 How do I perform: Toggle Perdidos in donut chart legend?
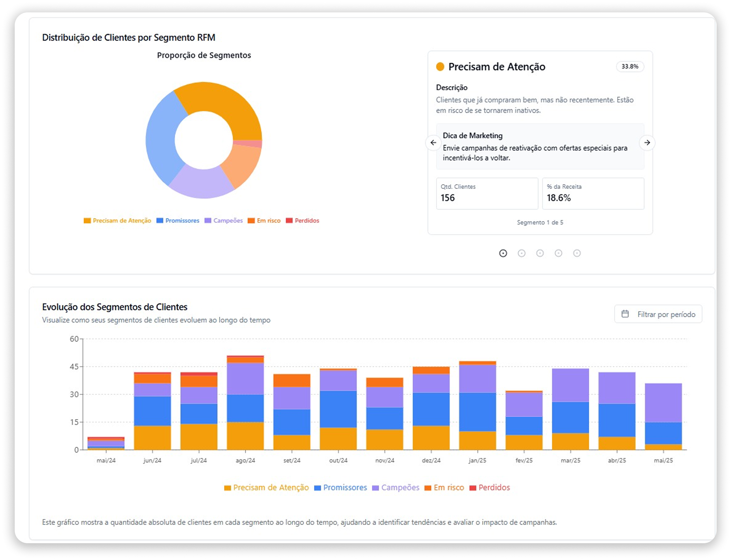[x=303, y=221]
